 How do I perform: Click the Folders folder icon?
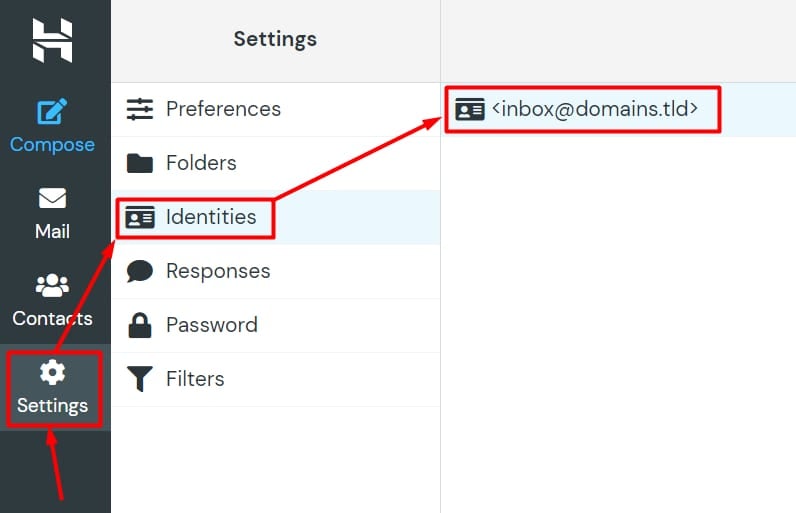[x=140, y=163]
